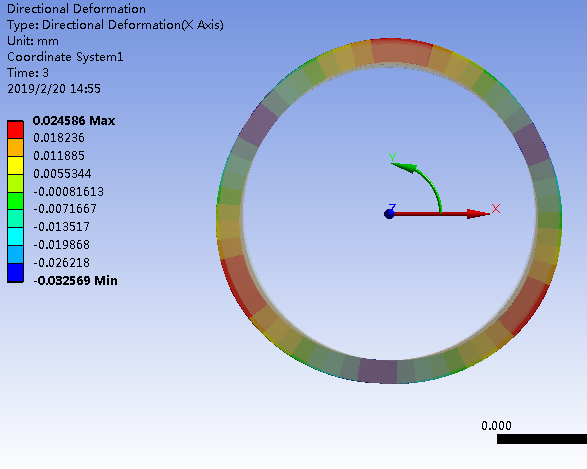
Task: Pick the dark blue legend color band
Action: 15,273
